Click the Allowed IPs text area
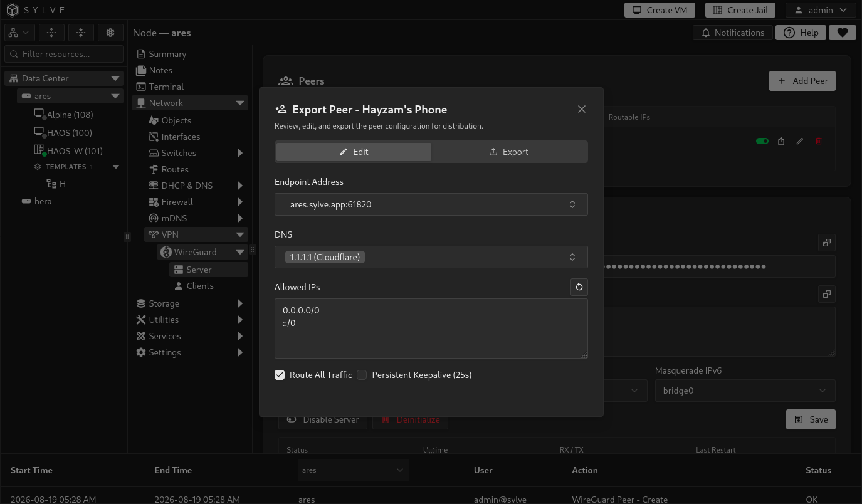Image resolution: width=862 pixels, height=504 pixels. pos(431,328)
